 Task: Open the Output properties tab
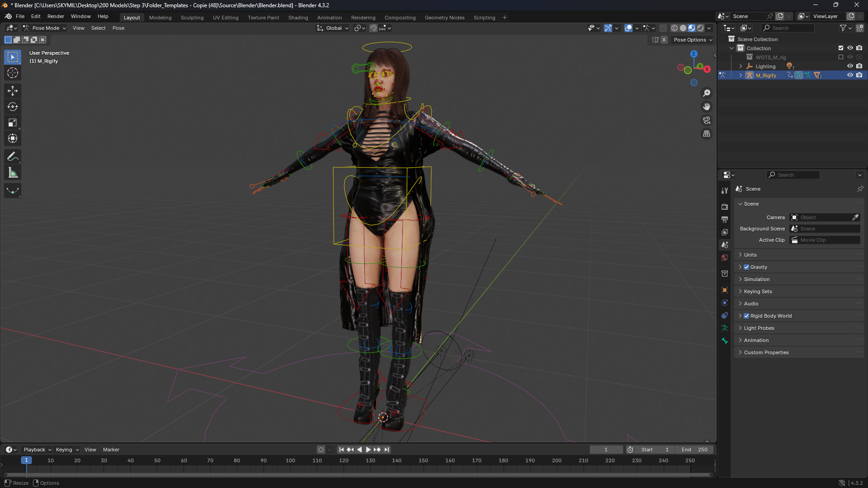click(725, 219)
